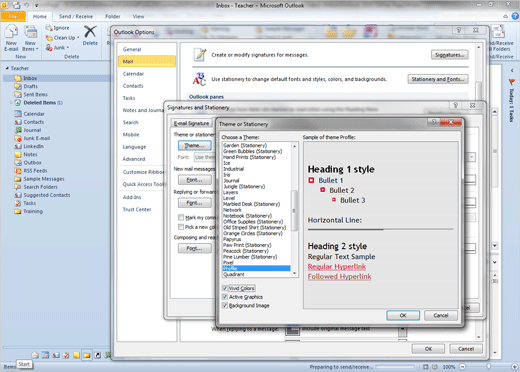Click the help question mark in Theme dialog
This screenshot has height=372, width=520.
click(433, 122)
